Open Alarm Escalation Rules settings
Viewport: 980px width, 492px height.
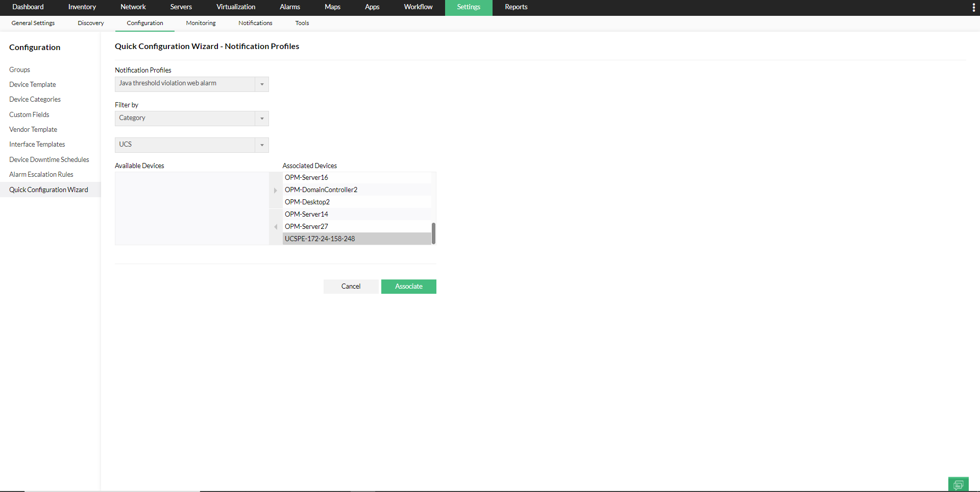tap(41, 174)
